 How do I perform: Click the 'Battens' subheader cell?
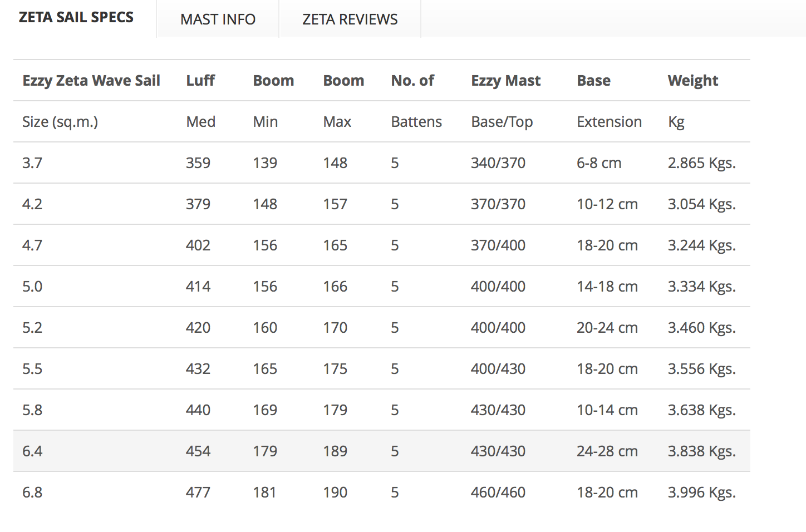click(416, 122)
